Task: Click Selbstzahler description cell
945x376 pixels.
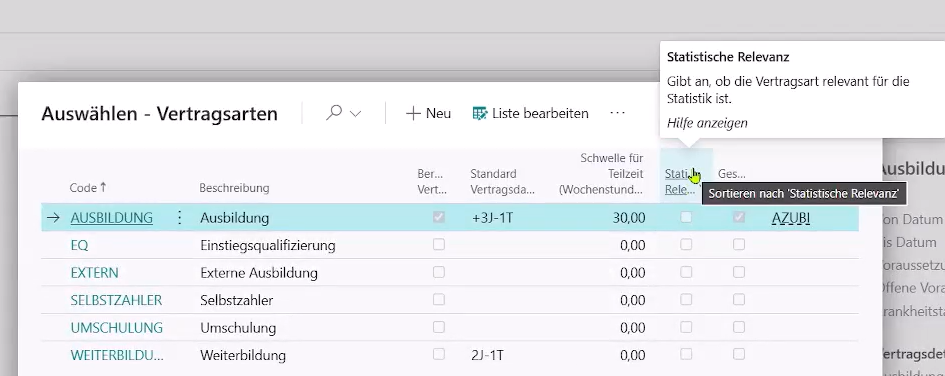Action: coord(236,300)
